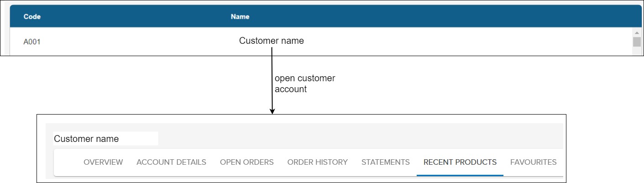Open the Account Details tab
The image size is (644, 183).
pos(171,162)
